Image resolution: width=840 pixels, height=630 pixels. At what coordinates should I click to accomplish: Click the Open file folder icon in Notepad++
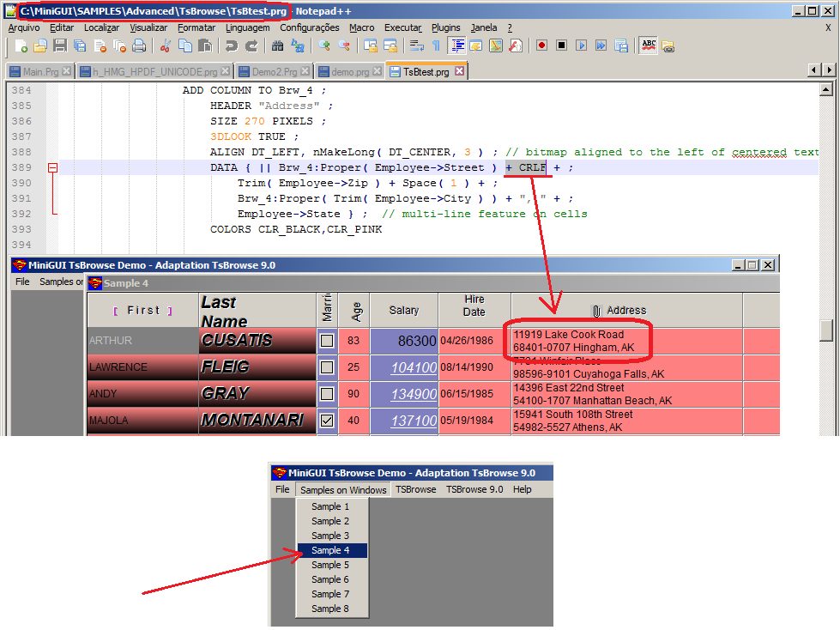[x=40, y=46]
